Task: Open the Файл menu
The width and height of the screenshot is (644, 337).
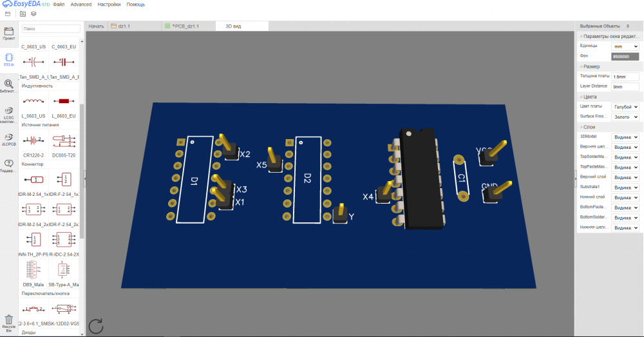Action: click(59, 5)
